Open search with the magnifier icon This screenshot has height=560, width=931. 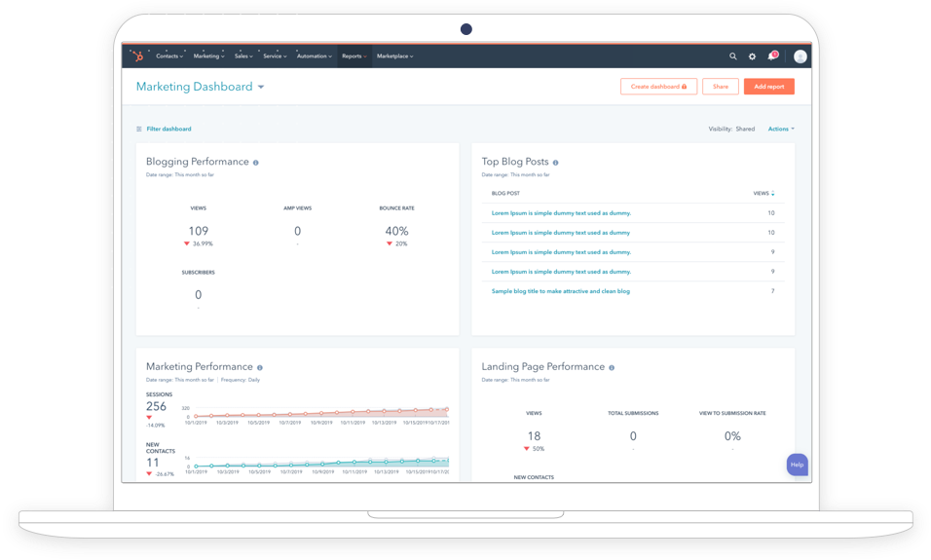[733, 56]
